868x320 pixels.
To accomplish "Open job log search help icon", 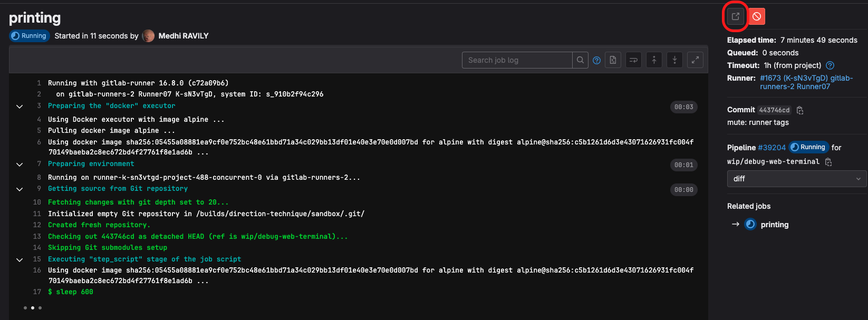I will pyautogui.click(x=596, y=60).
